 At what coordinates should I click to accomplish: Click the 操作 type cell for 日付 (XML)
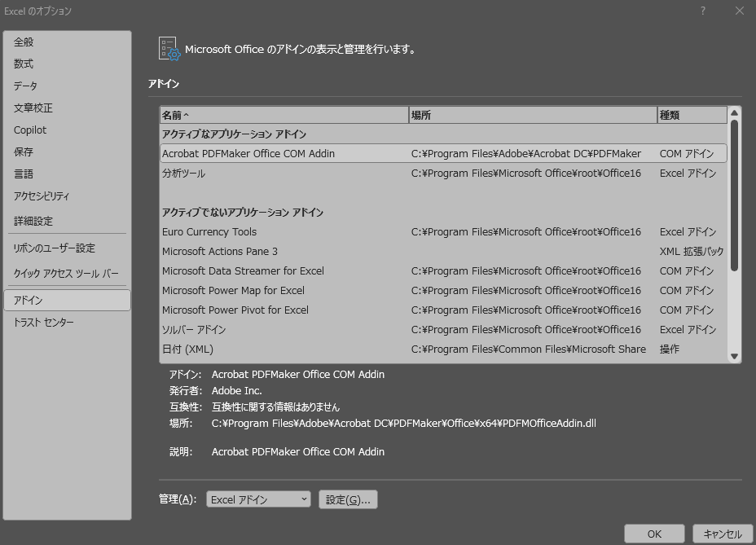pos(669,349)
